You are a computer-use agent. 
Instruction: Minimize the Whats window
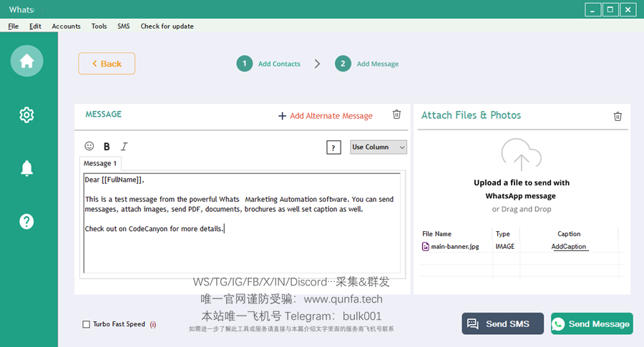pyautogui.click(x=592, y=10)
